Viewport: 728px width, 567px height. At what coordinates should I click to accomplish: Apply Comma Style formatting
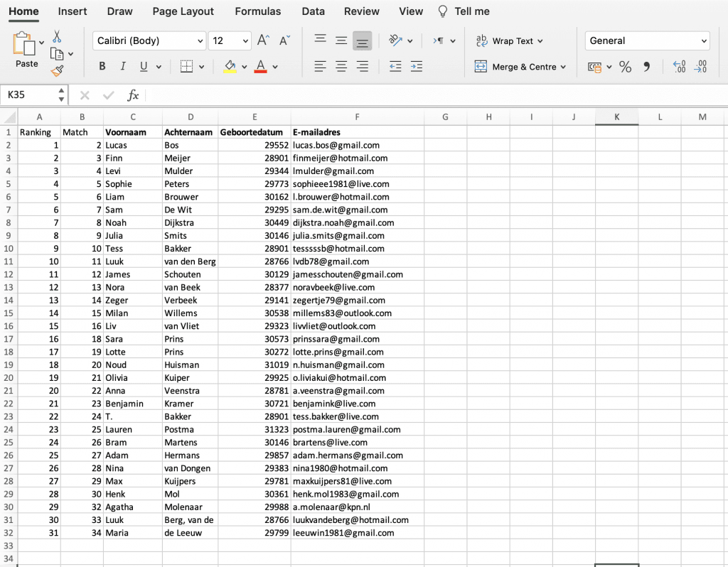(x=646, y=66)
